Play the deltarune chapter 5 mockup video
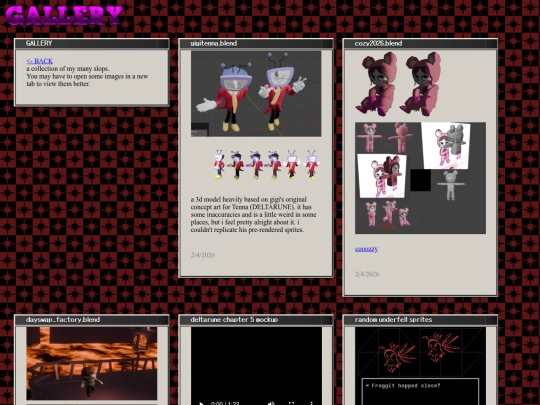Screen dimensions: 540x405 (x=201, y=403)
